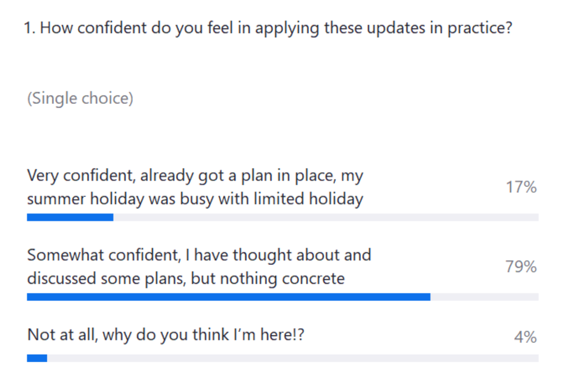Click the "(Single choice)" label

click(x=80, y=99)
